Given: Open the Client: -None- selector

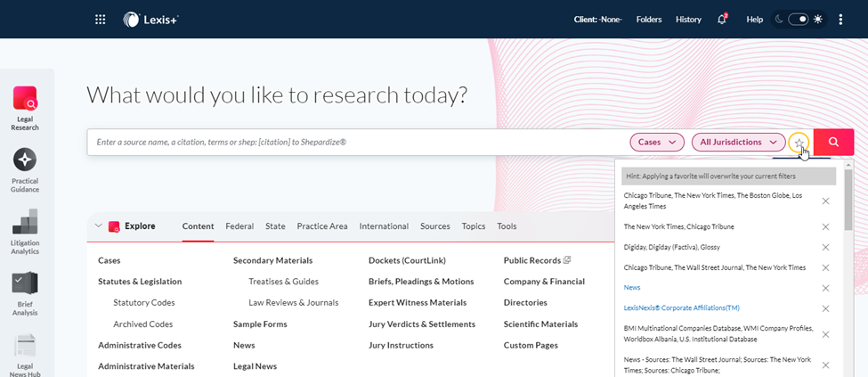Looking at the screenshot, I should 598,20.
